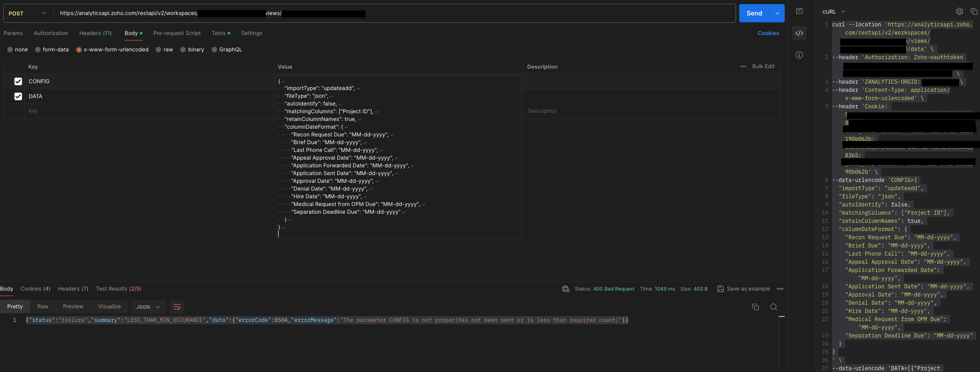980x372 pixels.
Task: Select the GraphQL body type
Action: (x=214, y=50)
